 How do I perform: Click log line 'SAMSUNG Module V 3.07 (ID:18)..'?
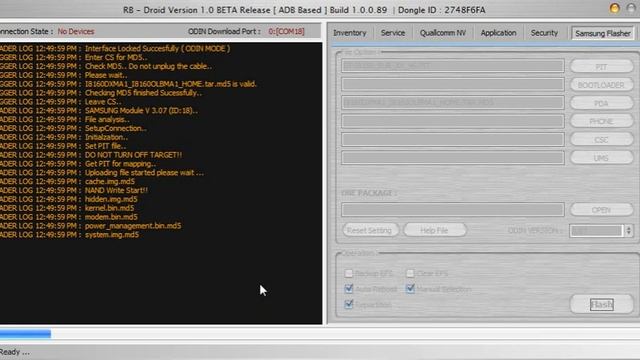(141, 111)
